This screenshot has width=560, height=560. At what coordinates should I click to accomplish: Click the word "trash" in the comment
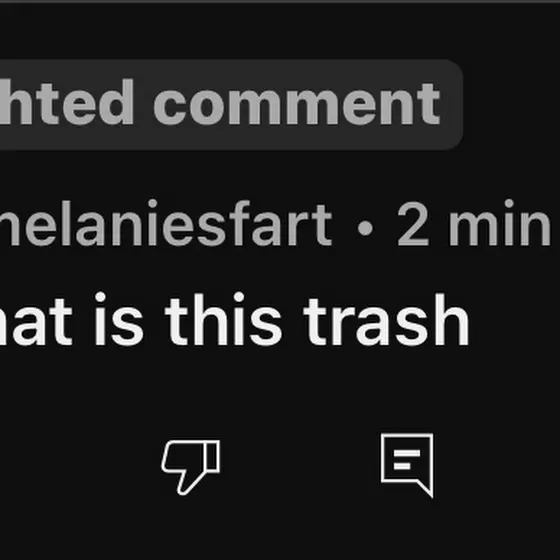click(x=386, y=319)
